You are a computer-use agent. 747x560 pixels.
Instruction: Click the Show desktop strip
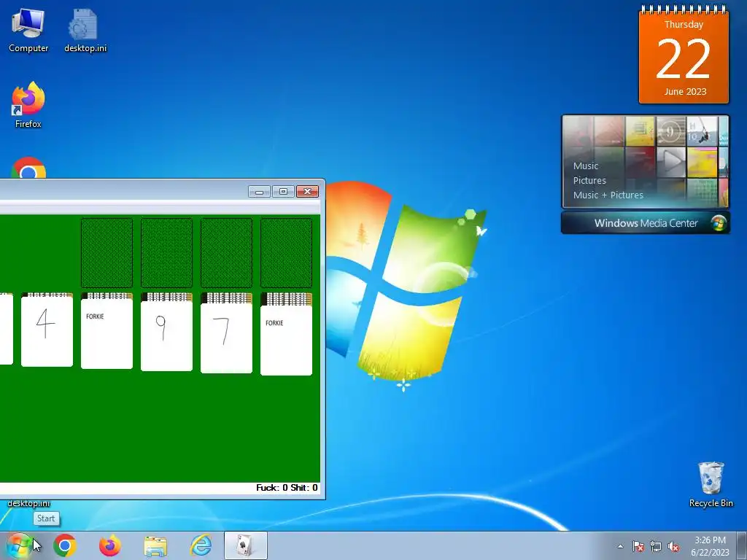[x=742, y=545]
